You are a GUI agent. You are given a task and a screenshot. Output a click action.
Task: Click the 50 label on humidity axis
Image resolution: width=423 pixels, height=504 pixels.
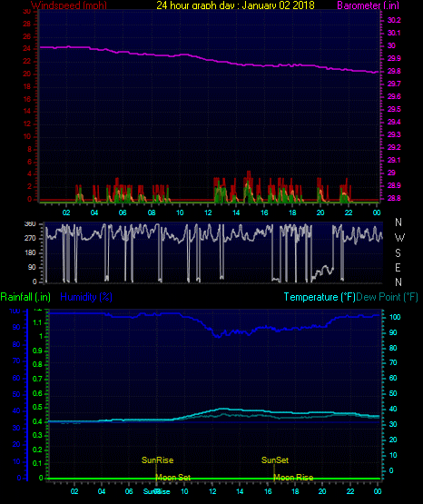click(16, 394)
